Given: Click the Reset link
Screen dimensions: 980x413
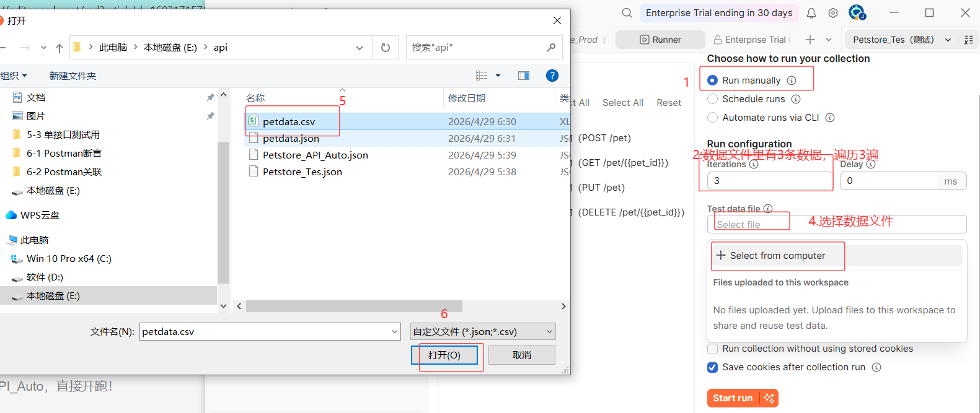Looking at the screenshot, I should [x=669, y=103].
